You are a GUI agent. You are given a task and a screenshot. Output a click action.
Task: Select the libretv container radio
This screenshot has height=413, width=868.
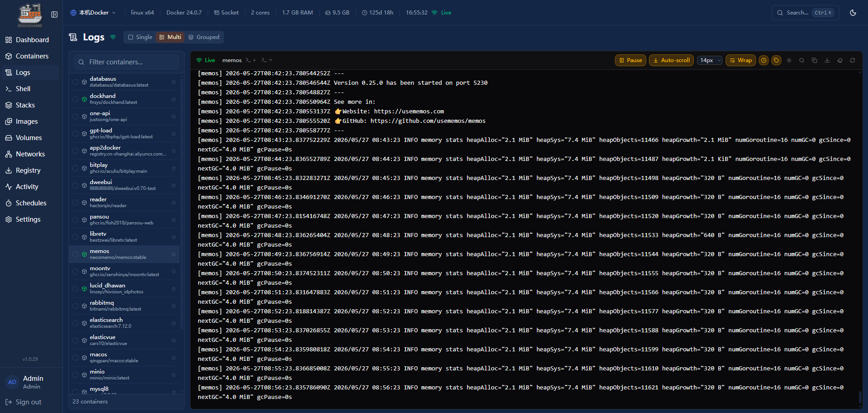click(75, 237)
